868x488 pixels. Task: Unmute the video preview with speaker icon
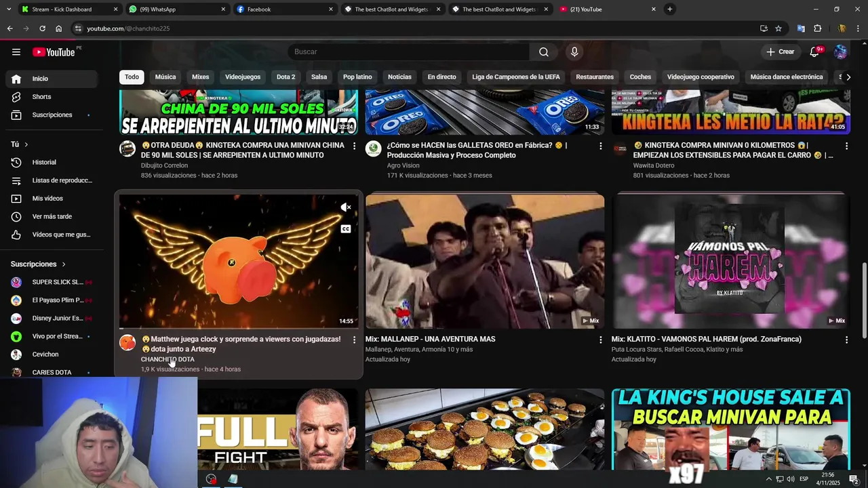(x=346, y=207)
